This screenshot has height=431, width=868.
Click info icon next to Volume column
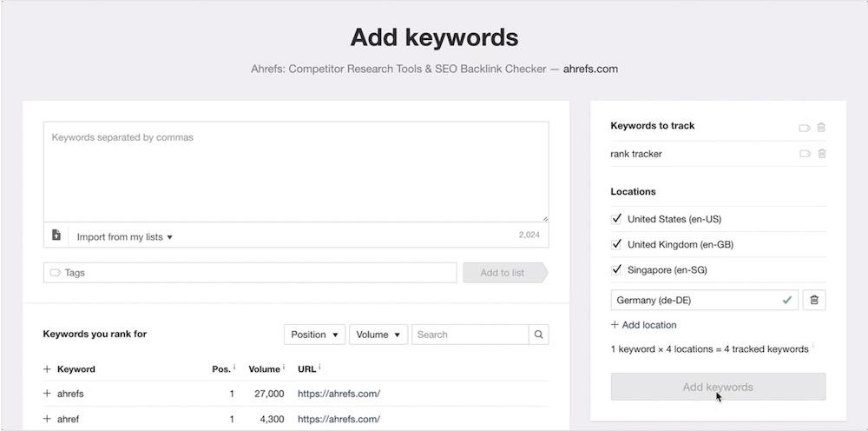(284, 367)
